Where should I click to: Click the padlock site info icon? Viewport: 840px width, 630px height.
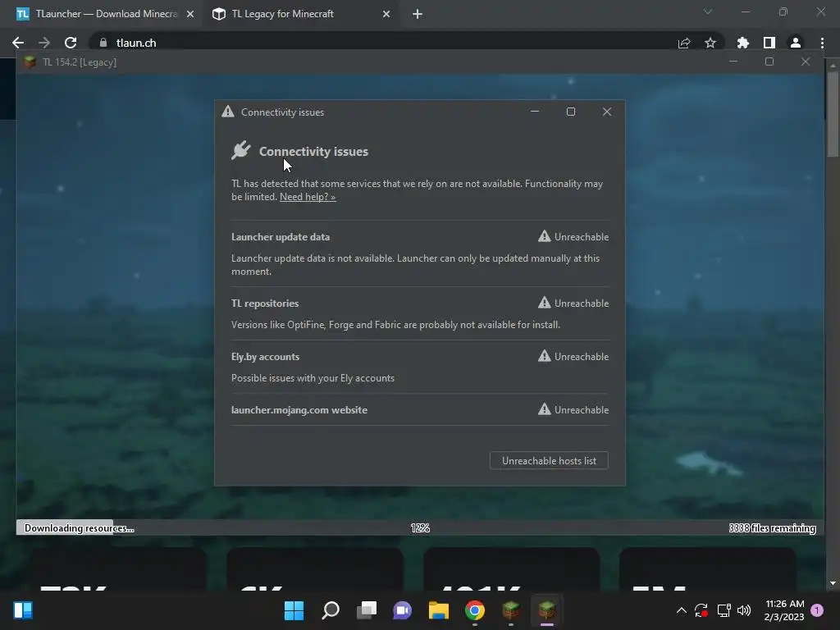(103, 43)
